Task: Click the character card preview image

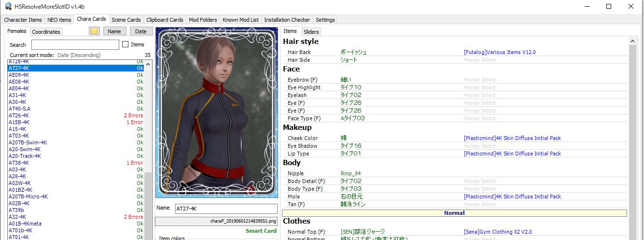Action: pyautogui.click(x=217, y=113)
